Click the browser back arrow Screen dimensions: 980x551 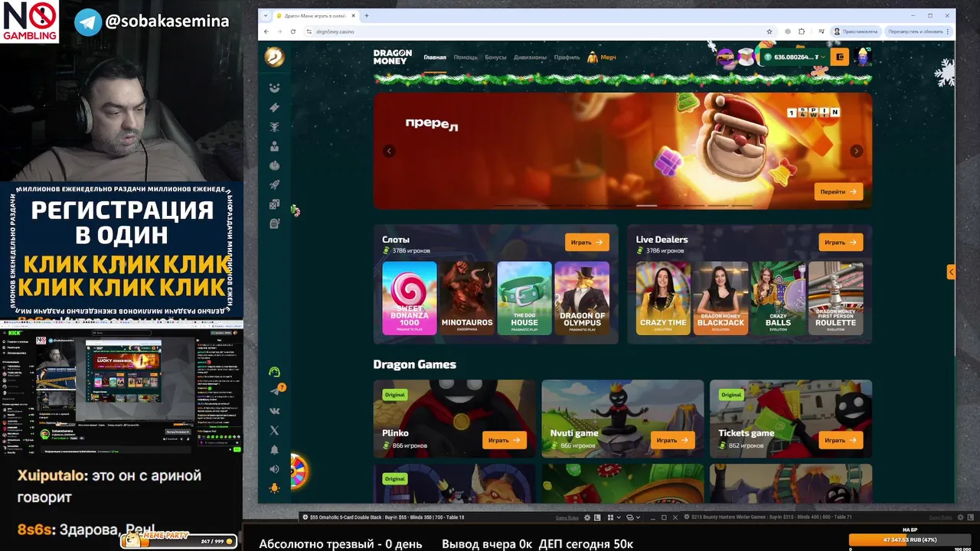266,31
